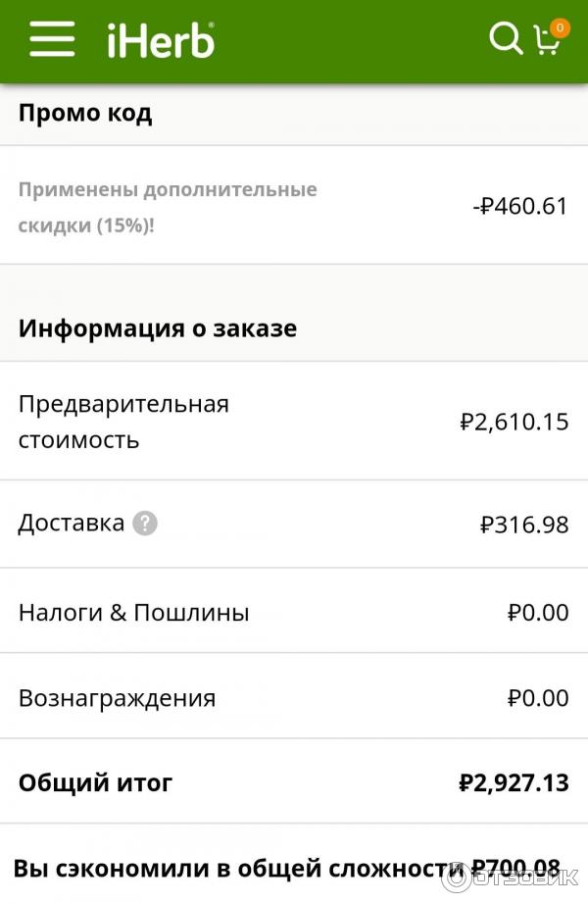This screenshot has width=588, height=903.
Task: Tap the iHerb logo
Action: point(160,41)
